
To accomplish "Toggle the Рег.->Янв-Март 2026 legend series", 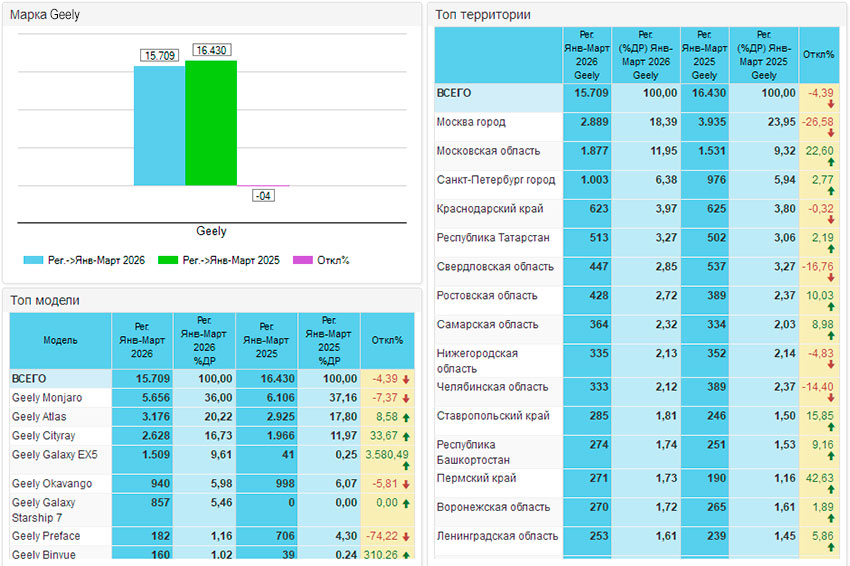I will pyautogui.click(x=85, y=261).
